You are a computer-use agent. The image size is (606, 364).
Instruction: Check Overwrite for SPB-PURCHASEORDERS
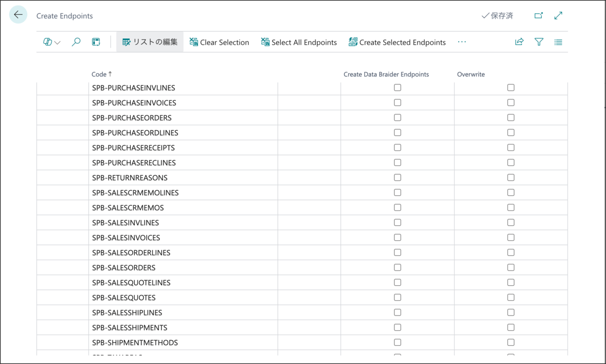pos(511,118)
